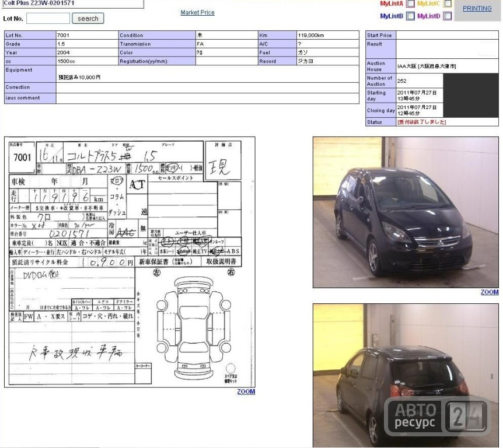The image size is (503, 448).
Task: Click the Correction label cell
Action: 30,87
